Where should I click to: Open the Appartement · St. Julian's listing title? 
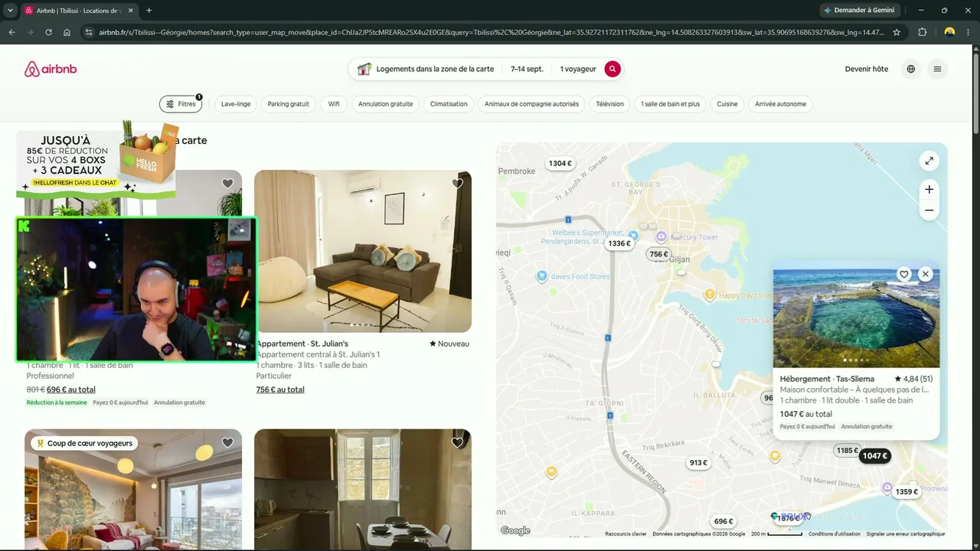302,344
